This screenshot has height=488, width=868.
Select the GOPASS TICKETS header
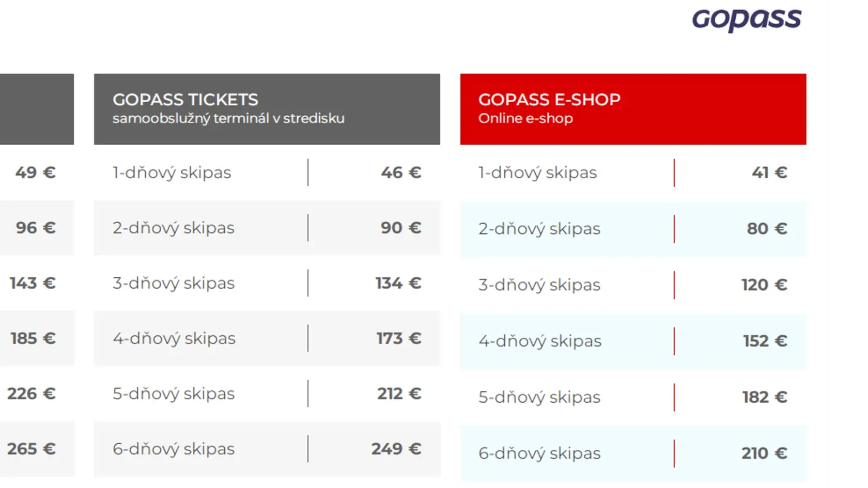(267, 109)
